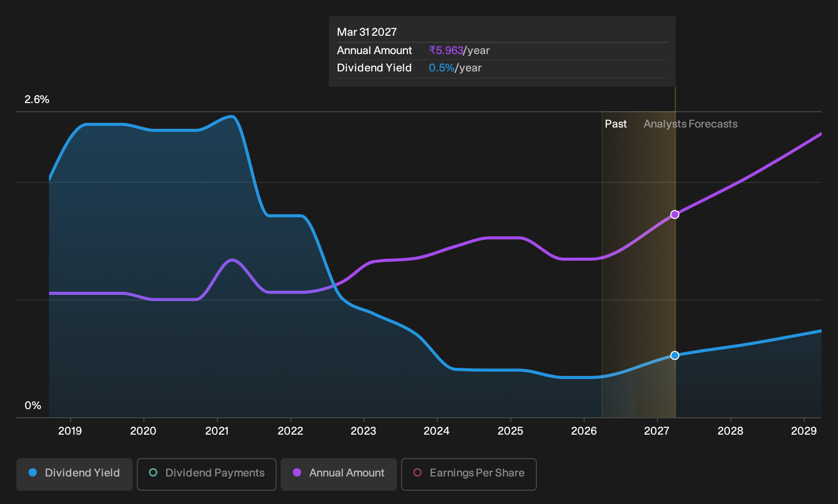Click the purple data point marker at 2027

675,214
